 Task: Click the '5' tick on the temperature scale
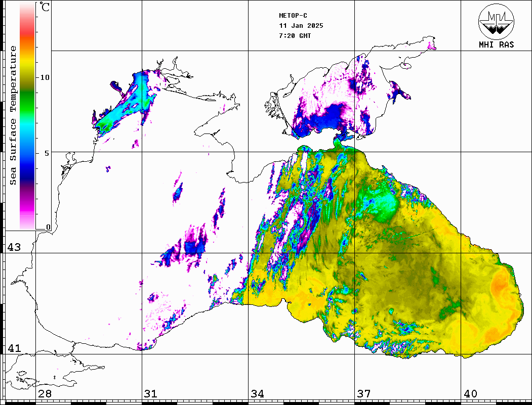[47, 153]
